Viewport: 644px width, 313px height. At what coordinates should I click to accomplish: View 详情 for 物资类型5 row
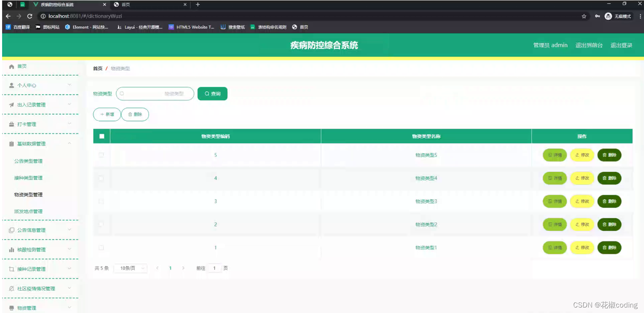click(x=555, y=155)
